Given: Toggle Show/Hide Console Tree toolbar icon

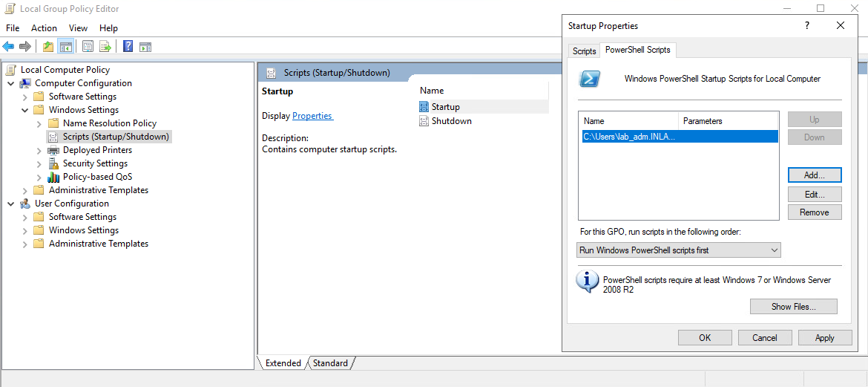Looking at the screenshot, I should [x=66, y=47].
